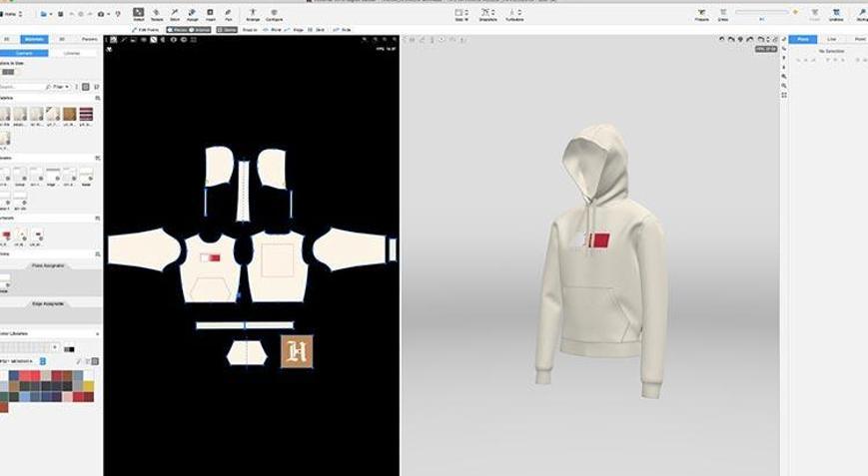This screenshot has height=476, width=868.
Task: Click the materials search field
Action: 24,87
